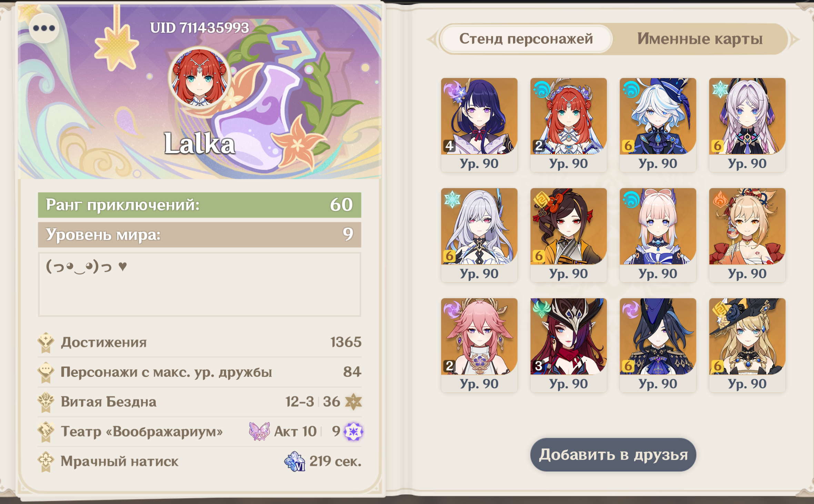
Task: Open the three-dots options menu
Action: click(x=44, y=28)
